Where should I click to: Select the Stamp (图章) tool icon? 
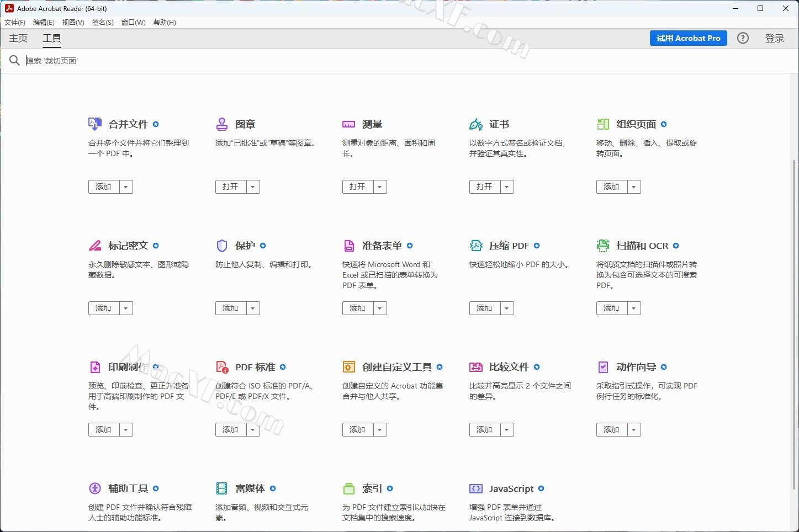click(222, 124)
